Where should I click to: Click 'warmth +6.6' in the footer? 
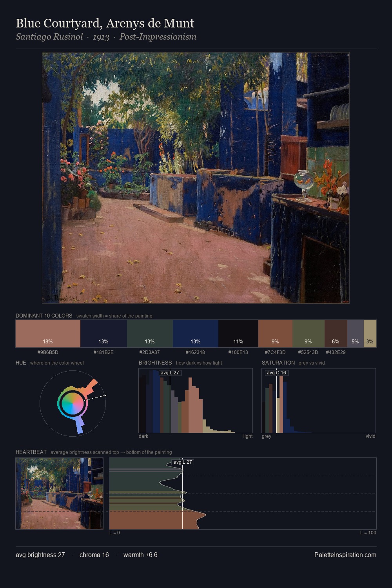point(140,555)
